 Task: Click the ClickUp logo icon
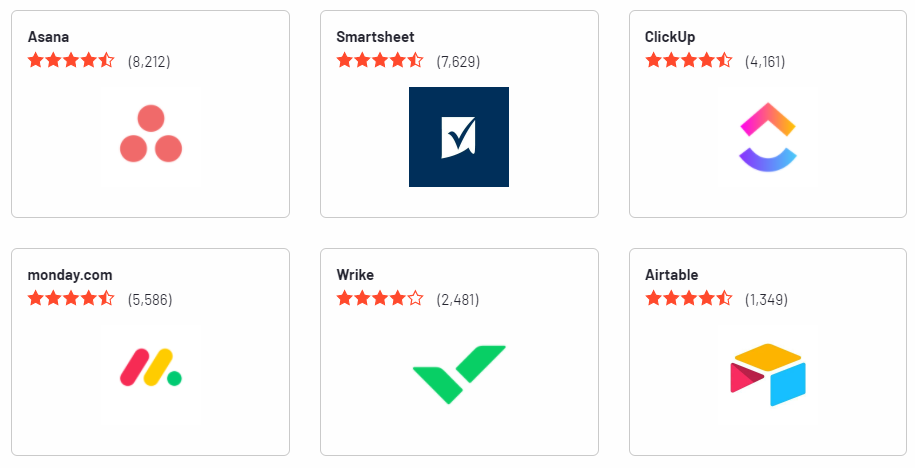(767, 137)
